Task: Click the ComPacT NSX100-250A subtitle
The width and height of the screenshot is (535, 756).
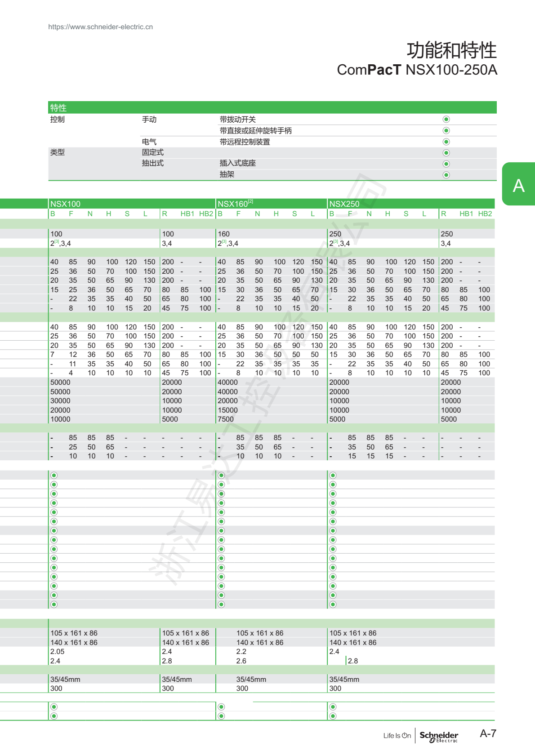Action: point(417,70)
